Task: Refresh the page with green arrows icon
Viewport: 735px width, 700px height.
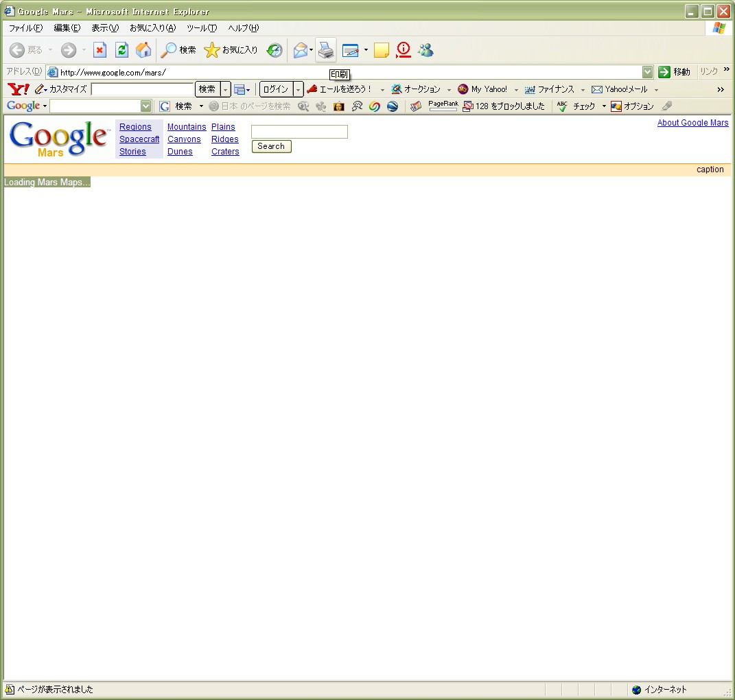Action: (x=122, y=49)
